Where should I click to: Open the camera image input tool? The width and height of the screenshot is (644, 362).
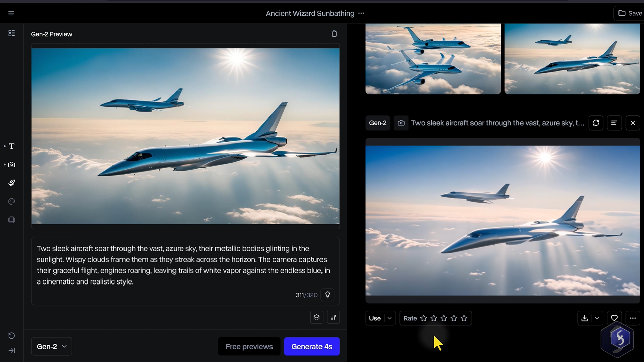coord(11,164)
